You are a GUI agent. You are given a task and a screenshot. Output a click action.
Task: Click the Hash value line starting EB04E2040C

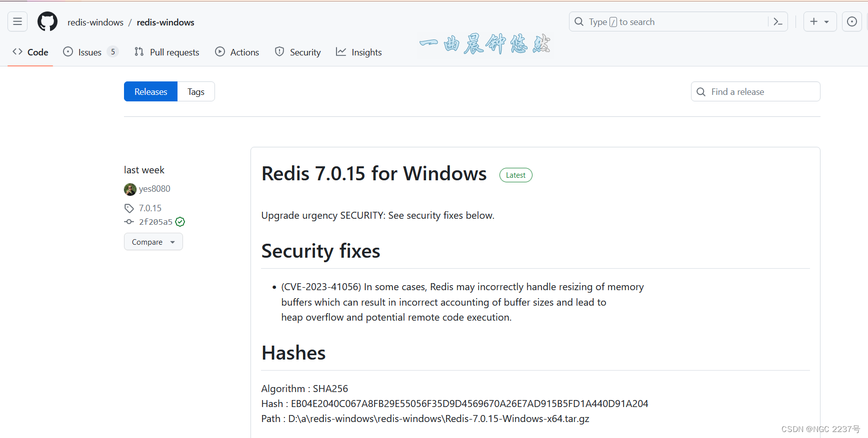[x=454, y=404]
